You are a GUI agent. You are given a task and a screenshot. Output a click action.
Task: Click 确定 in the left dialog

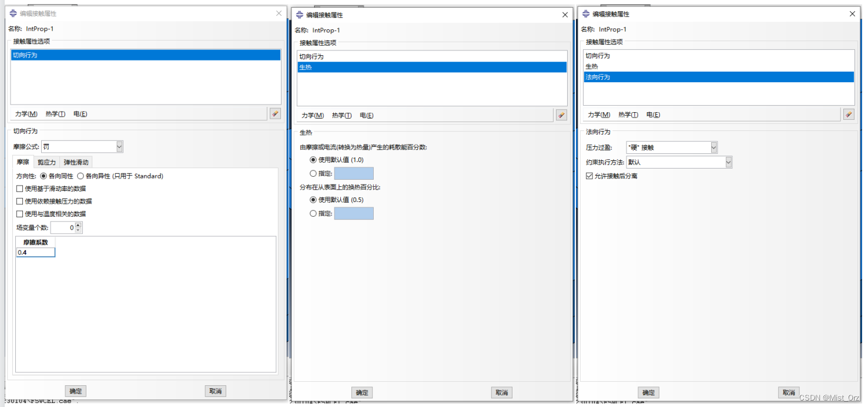(x=76, y=391)
